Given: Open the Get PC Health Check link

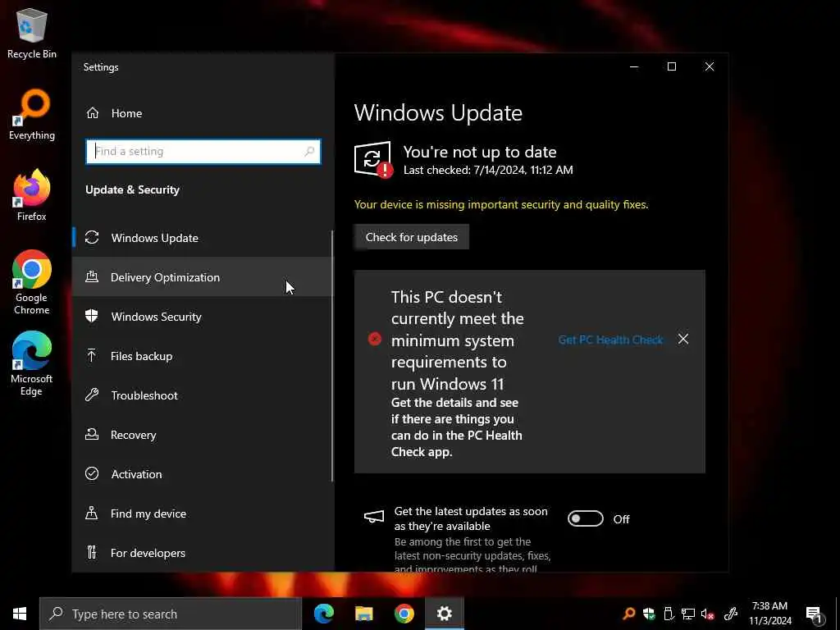Looking at the screenshot, I should pyautogui.click(x=610, y=340).
